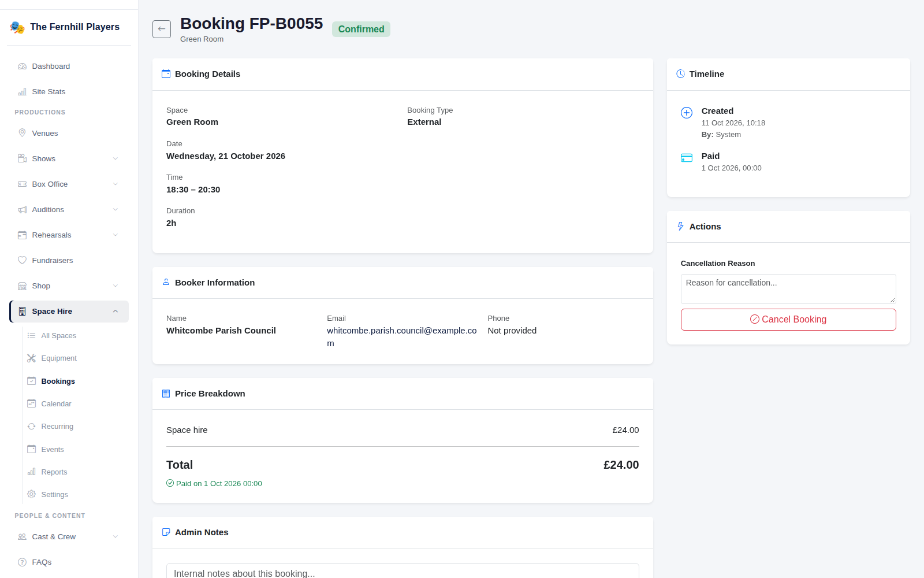924x578 pixels.
Task: Click the whitcombe.parish.council email link
Action: pos(402,337)
